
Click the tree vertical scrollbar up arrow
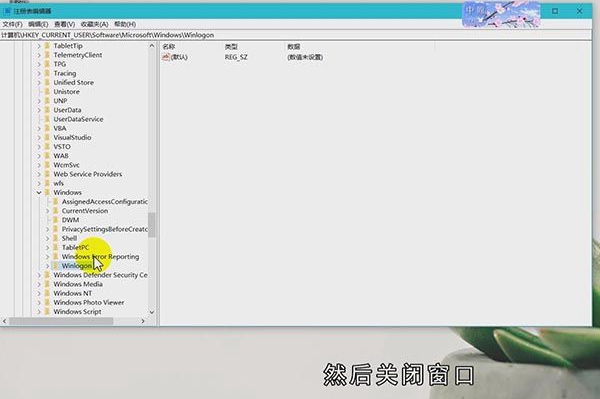(152, 46)
